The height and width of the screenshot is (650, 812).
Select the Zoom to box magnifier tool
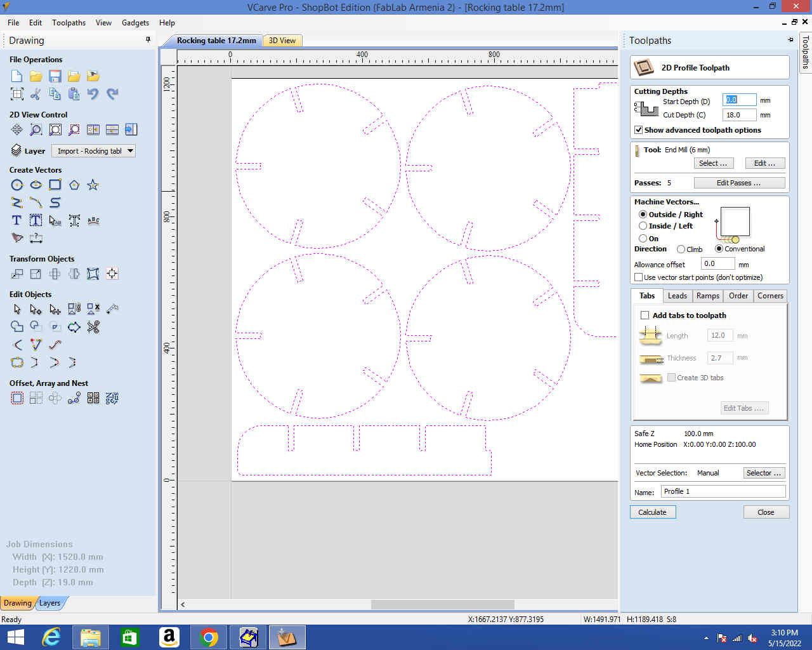click(36, 129)
